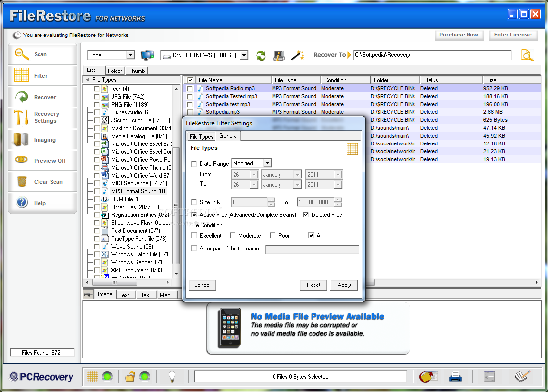Click Apply in Filter Settings
The image size is (548, 392).
(344, 285)
